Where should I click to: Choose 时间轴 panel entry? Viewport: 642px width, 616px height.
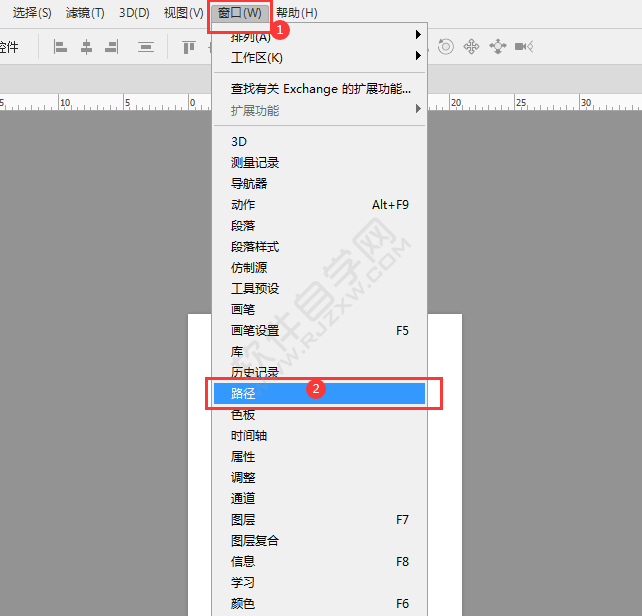[319, 435]
